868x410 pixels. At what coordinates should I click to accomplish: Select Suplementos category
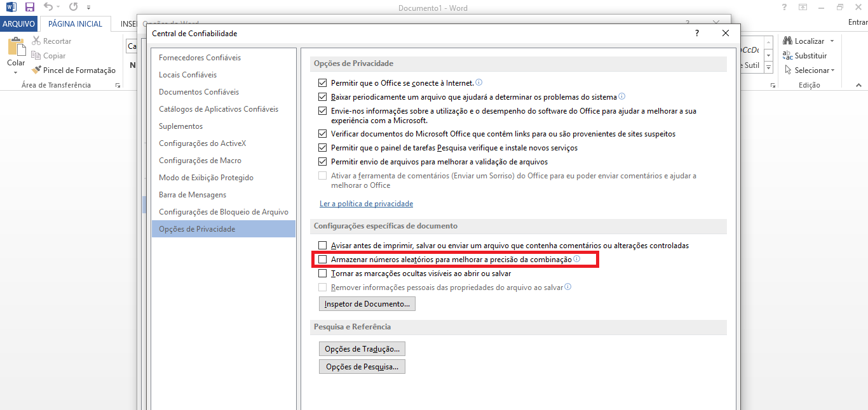coord(224,126)
